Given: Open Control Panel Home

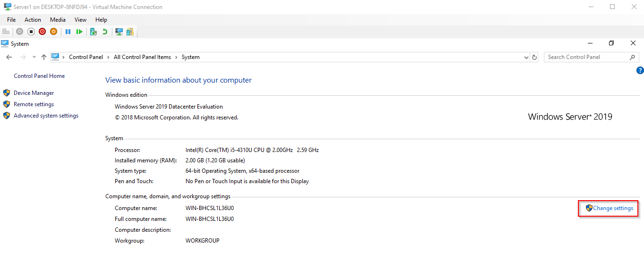Looking at the screenshot, I should 39,76.
